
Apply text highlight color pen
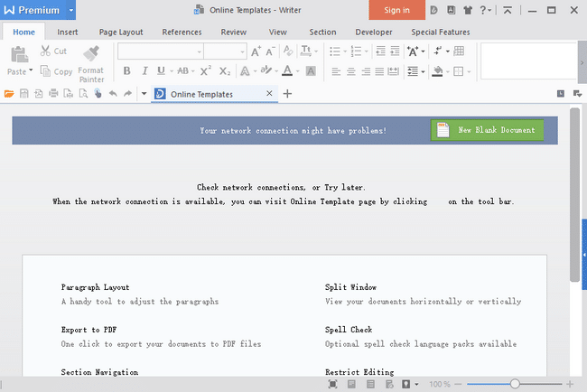[x=266, y=70]
